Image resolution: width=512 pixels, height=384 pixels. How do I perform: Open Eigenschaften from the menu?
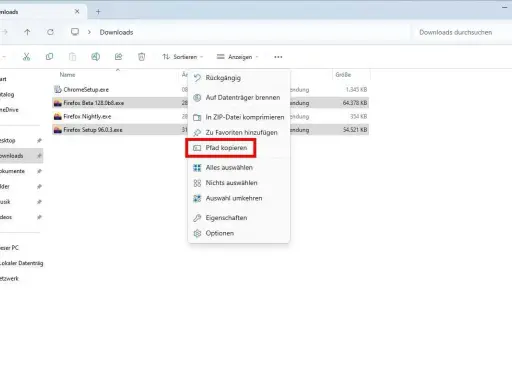coord(239,218)
